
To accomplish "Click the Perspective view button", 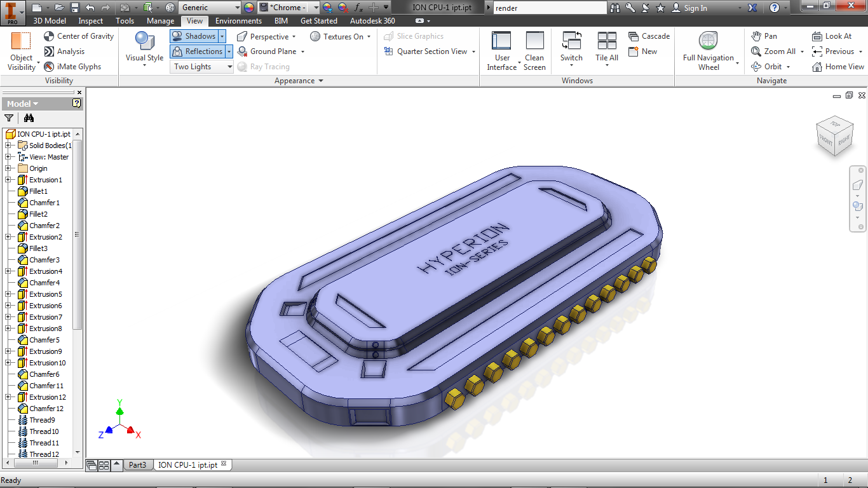I will click(x=262, y=36).
